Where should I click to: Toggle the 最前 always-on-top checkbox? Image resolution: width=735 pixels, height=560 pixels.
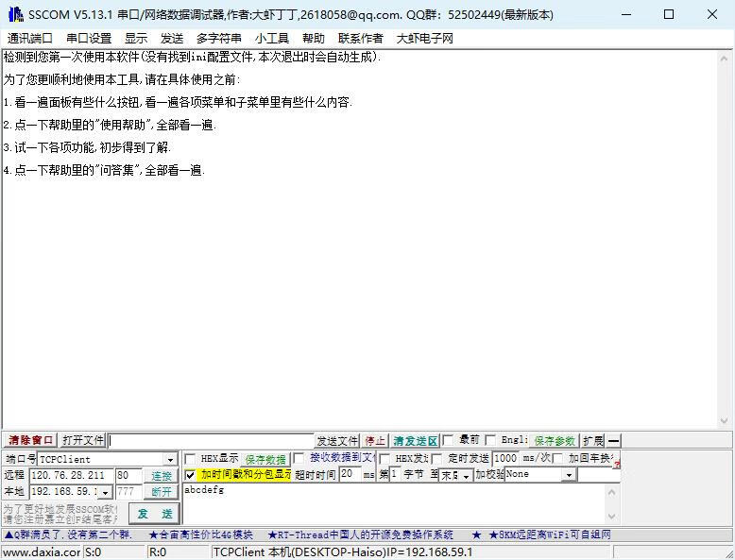click(449, 441)
